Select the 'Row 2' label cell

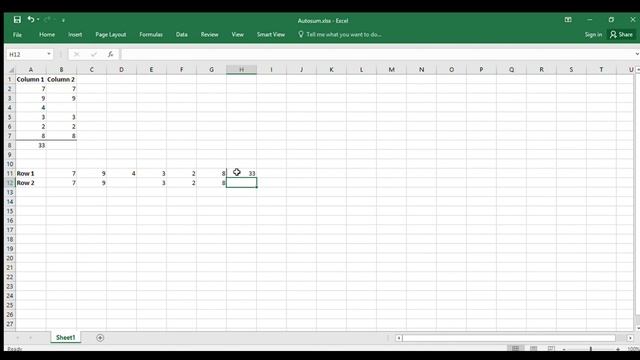(31, 183)
